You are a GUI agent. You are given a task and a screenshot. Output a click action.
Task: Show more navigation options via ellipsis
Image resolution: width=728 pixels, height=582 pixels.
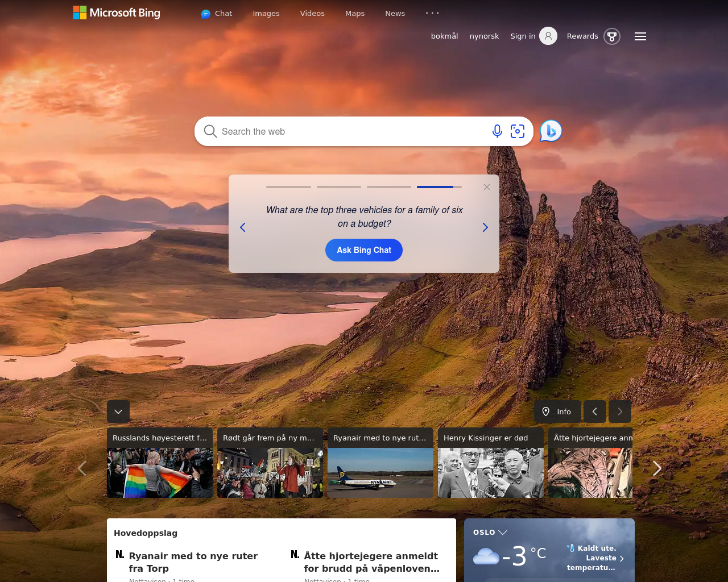coord(432,13)
